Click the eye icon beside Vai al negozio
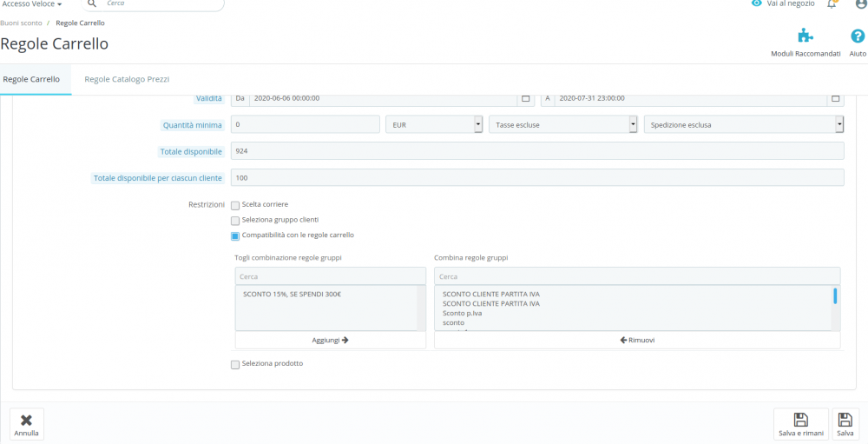The height and width of the screenshot is (444, 868). pos(757,3)
